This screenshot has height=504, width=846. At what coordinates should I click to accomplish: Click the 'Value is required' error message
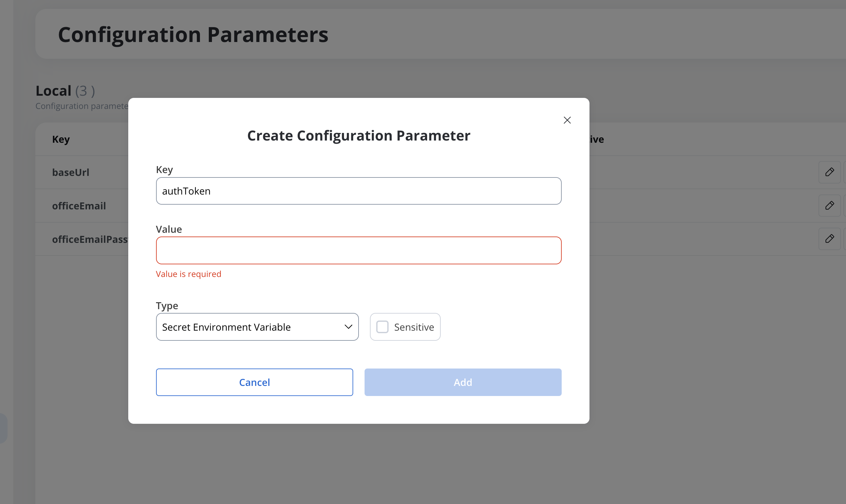pyautogui.click(x=189, y=274)
